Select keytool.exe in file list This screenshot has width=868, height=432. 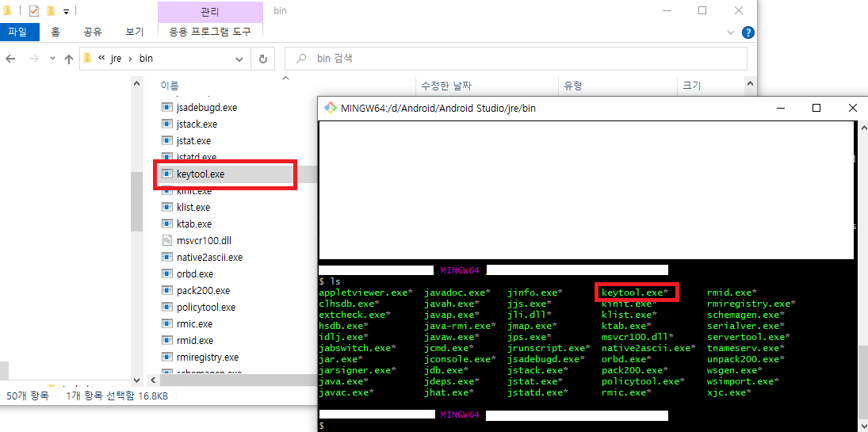(x=201, y=174)
